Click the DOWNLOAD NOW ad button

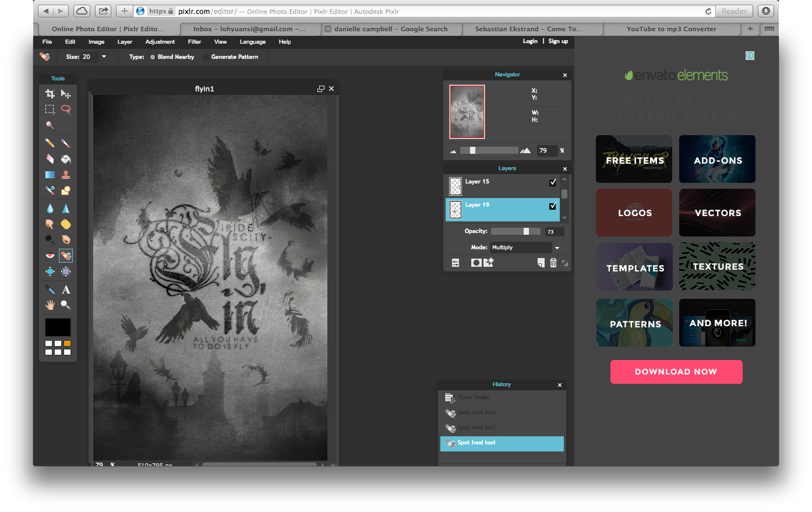(676, 372)
